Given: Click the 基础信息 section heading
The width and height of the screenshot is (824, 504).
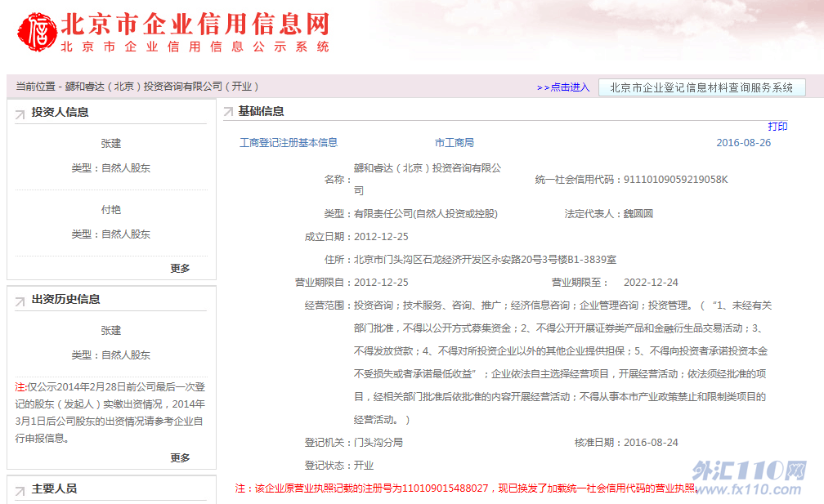Looking at the screenshot, I should (262, 111).
